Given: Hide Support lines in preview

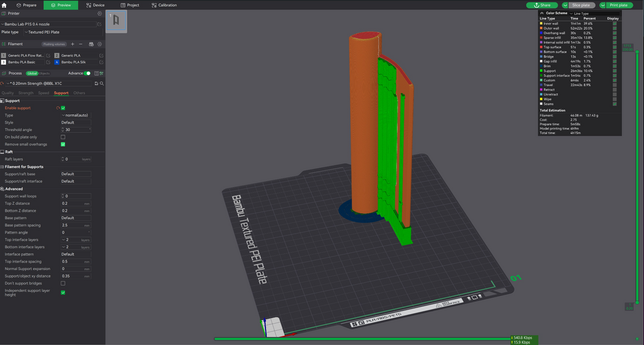Looking at the screenshot, I should (x=614, y=71).
